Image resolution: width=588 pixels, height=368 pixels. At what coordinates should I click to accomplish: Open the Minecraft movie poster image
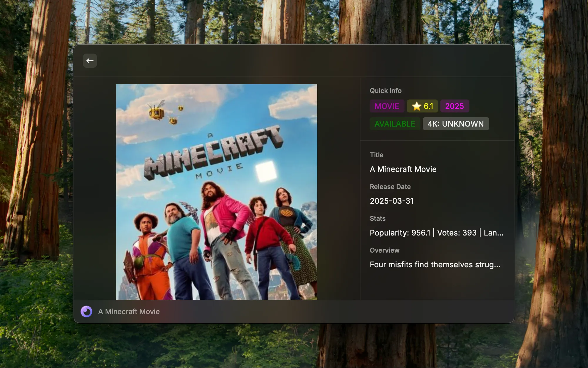[216, 236]
